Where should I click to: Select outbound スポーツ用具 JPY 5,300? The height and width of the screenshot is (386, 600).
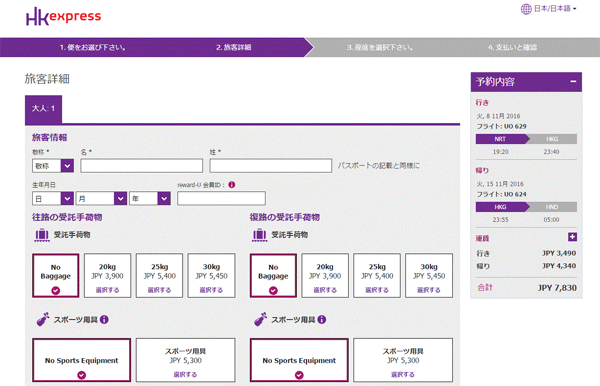coord(186,360)
